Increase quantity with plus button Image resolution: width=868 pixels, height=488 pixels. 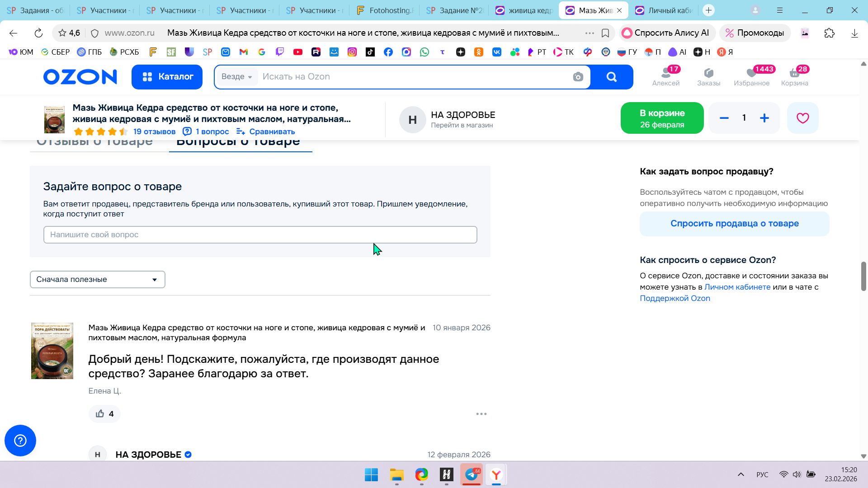(x=764, y=118)
